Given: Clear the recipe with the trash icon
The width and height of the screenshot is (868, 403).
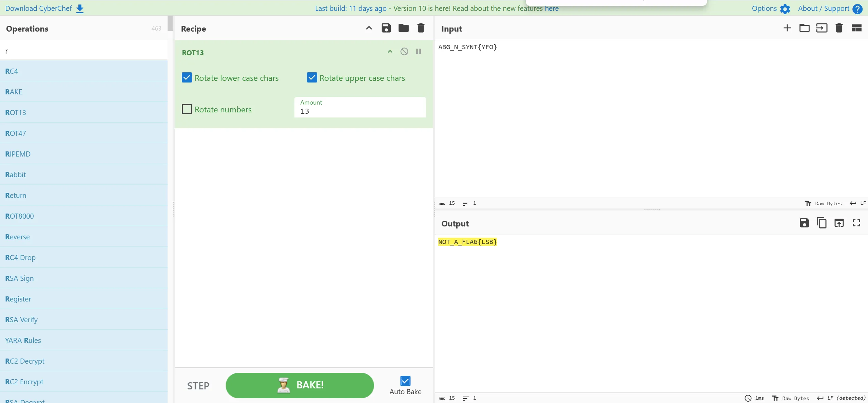Looking at the screenshot, I should point(421,28).
